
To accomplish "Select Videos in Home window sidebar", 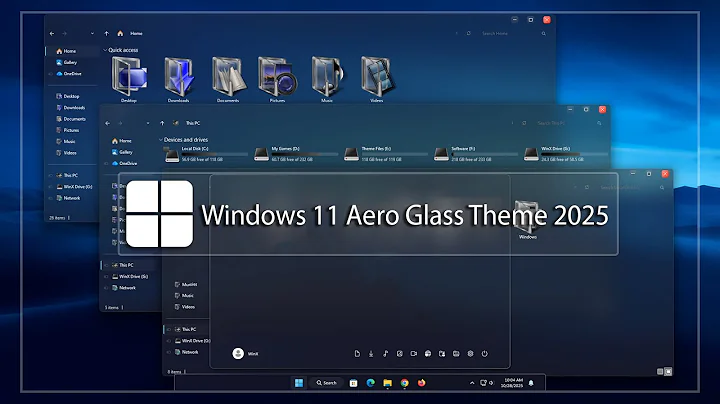I will [66, 153].
